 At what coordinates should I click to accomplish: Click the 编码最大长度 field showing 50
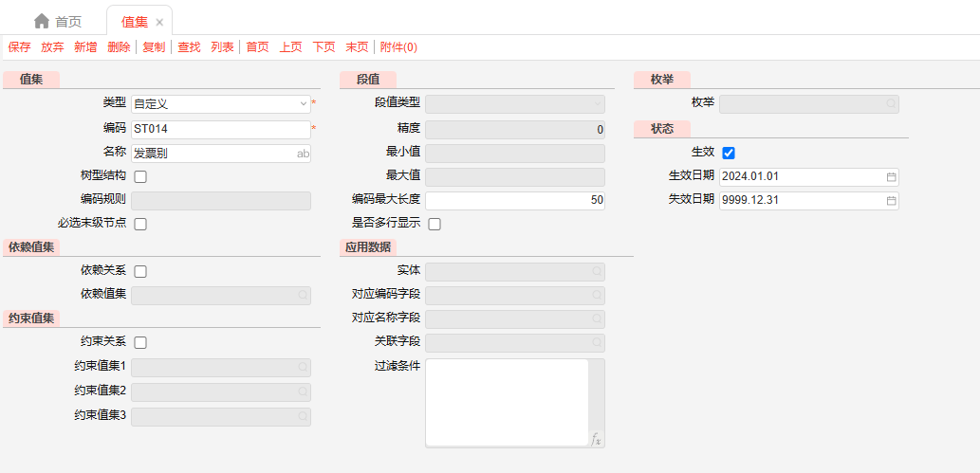coord(515,201)
